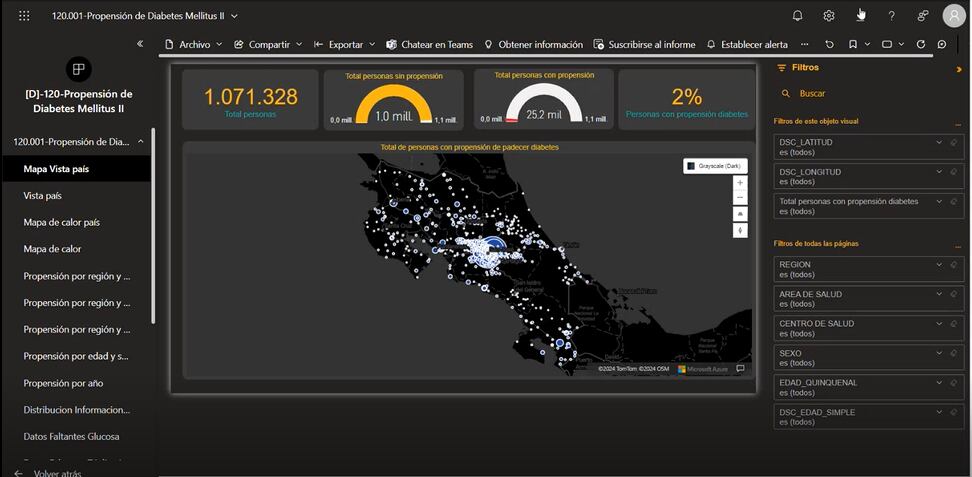Screen dimensions: 972x477
Task: Open the Exportar dropdown menu
Action: point(345,45)
